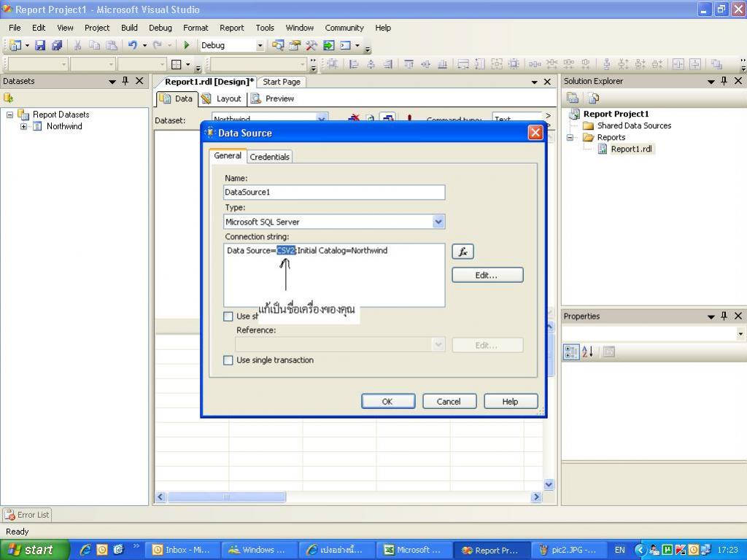Screen dimensions: 747x560
Task: Click the scroll right arrow in designer
Action: (x=536, y=497)
